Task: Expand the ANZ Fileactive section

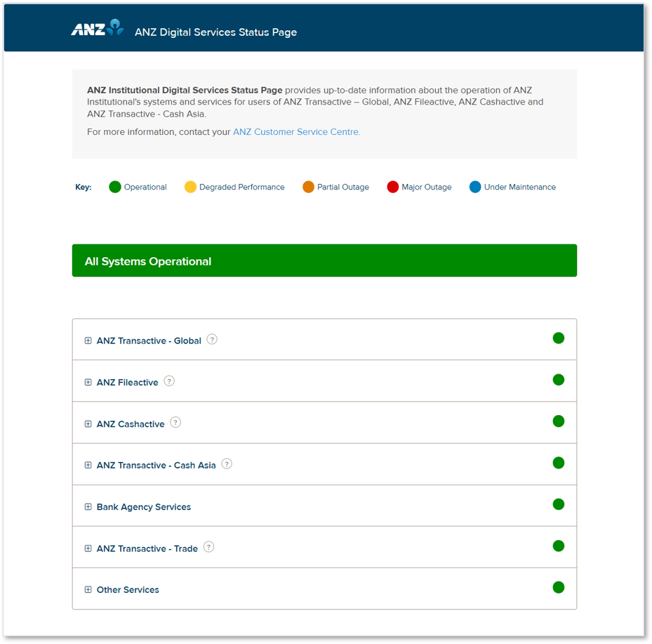Action: 88,383
